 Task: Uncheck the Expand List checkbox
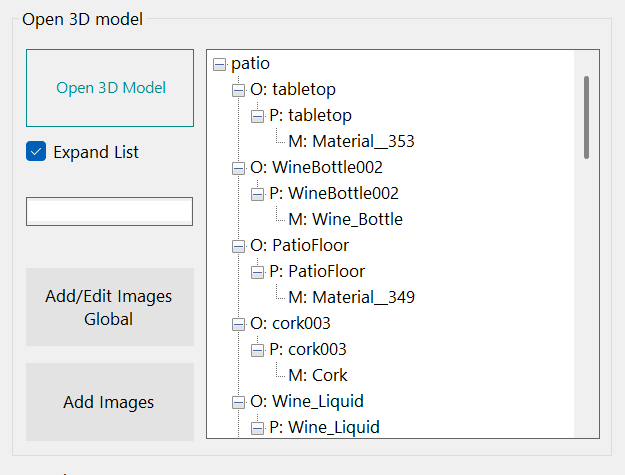pyautogui.click(x=36, y=152)
